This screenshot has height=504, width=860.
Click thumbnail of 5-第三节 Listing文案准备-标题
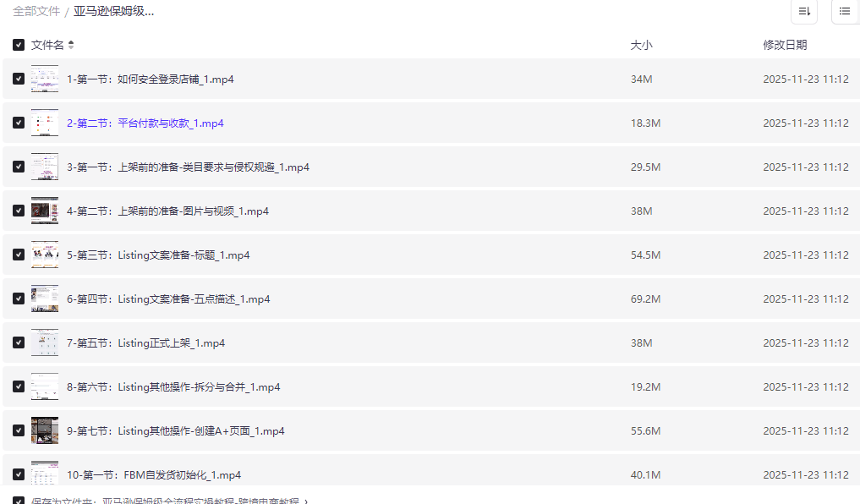click(x=45, y=255)
